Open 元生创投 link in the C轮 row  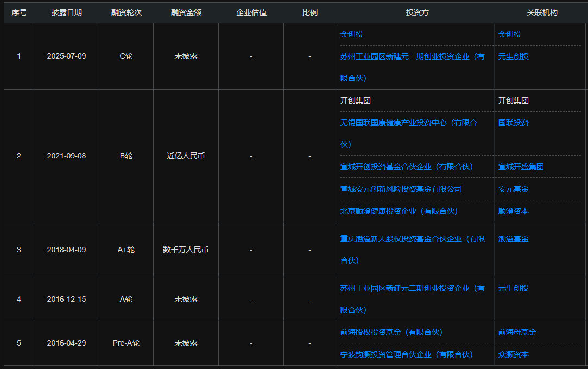[x=513, y=56]
